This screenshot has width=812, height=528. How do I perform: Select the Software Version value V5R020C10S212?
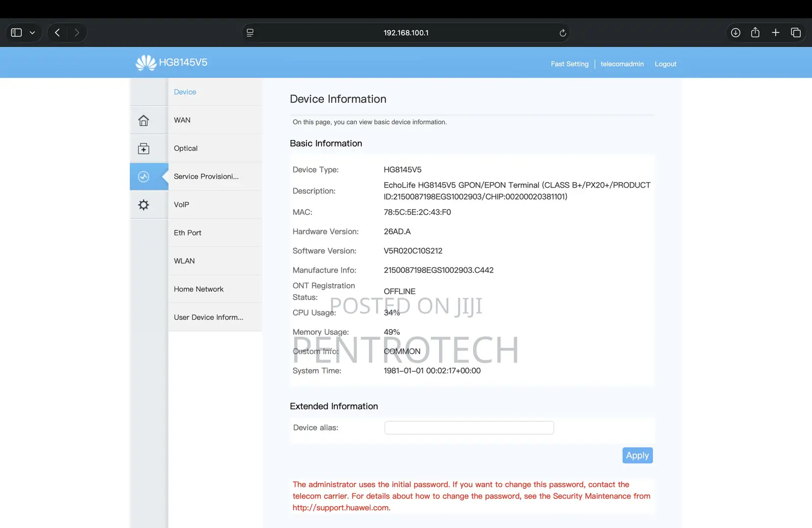pos(413,251)
